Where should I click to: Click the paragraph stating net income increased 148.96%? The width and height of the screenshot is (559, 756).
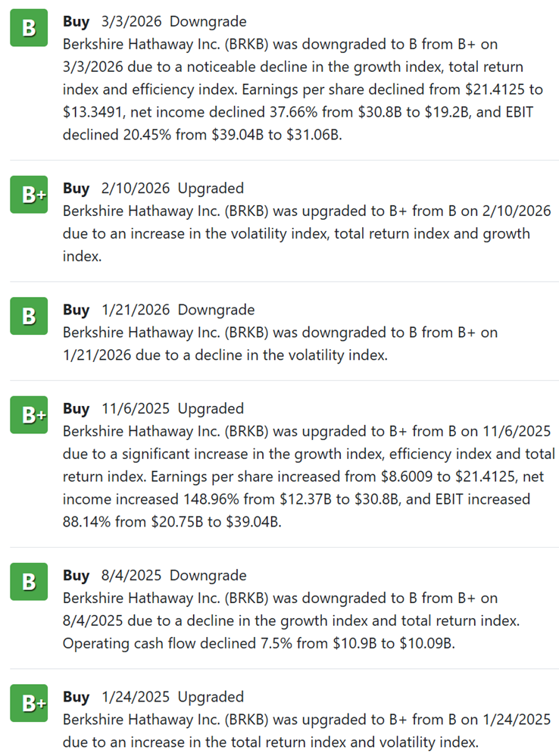(309, 476)
